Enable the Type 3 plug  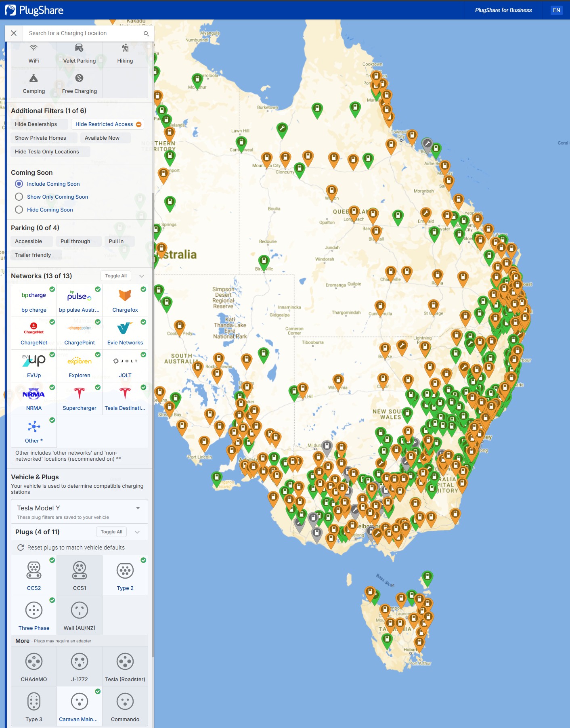point(34,706)
